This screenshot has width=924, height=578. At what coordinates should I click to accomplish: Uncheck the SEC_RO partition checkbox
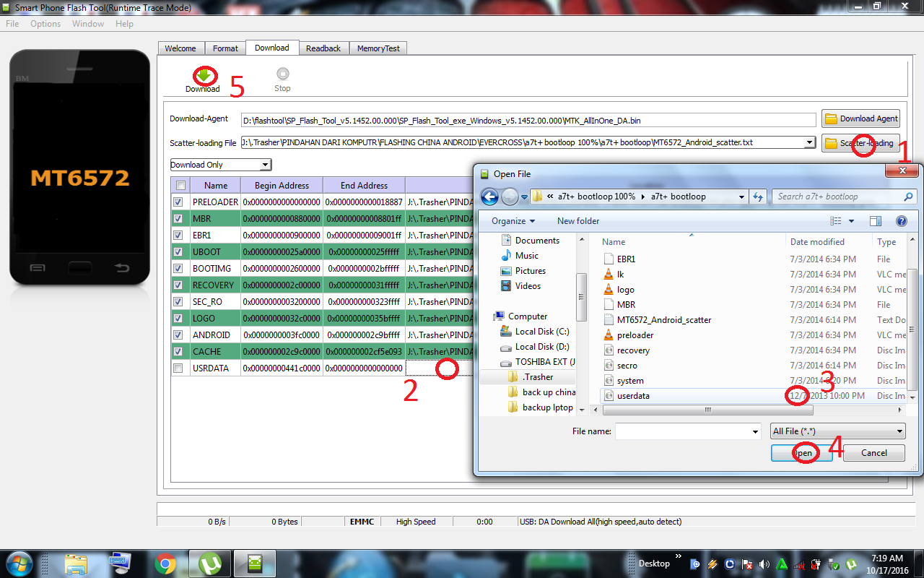pyautogui.click(x=178, y=301)
